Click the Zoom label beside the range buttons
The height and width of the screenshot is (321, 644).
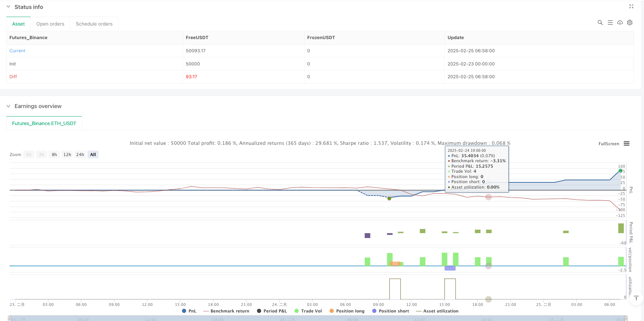point(15,154)
